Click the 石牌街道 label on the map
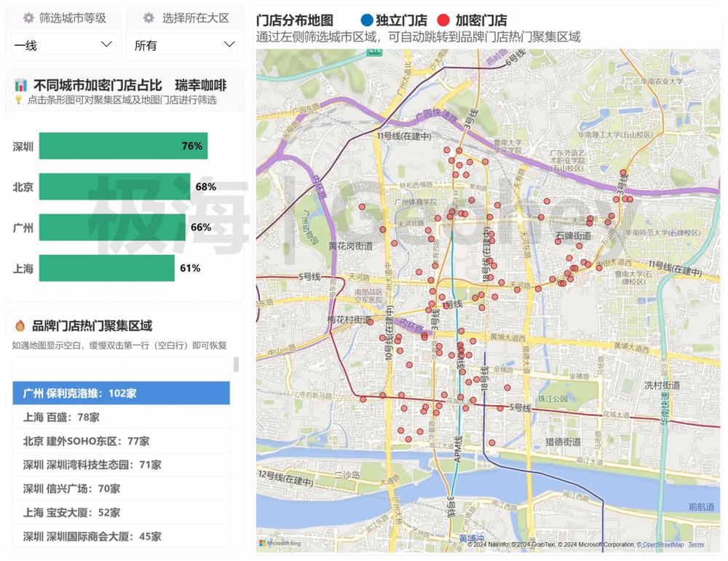The height and width of the screenshot is (561, 728). pyautogui.click(x=574, y=236)
